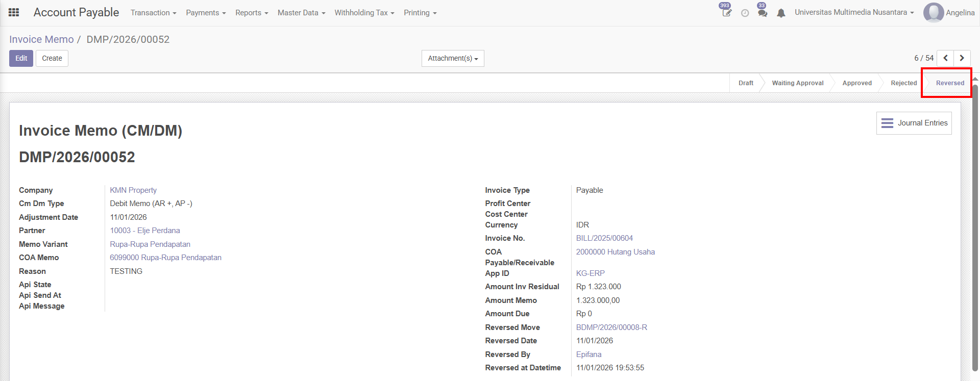Go to next record arrow

click(962, 58)
